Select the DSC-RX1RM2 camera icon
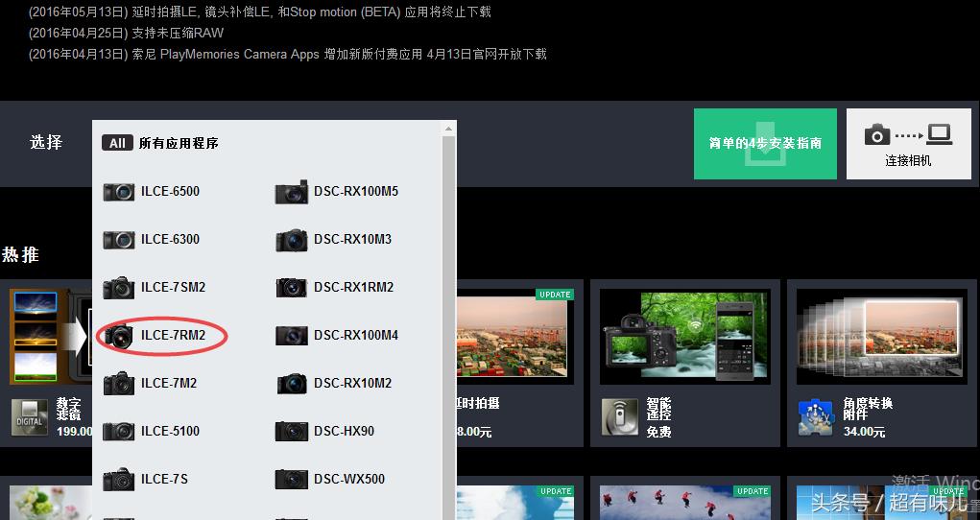The height and width of the screenshot is (520, 980). point(292,288)
